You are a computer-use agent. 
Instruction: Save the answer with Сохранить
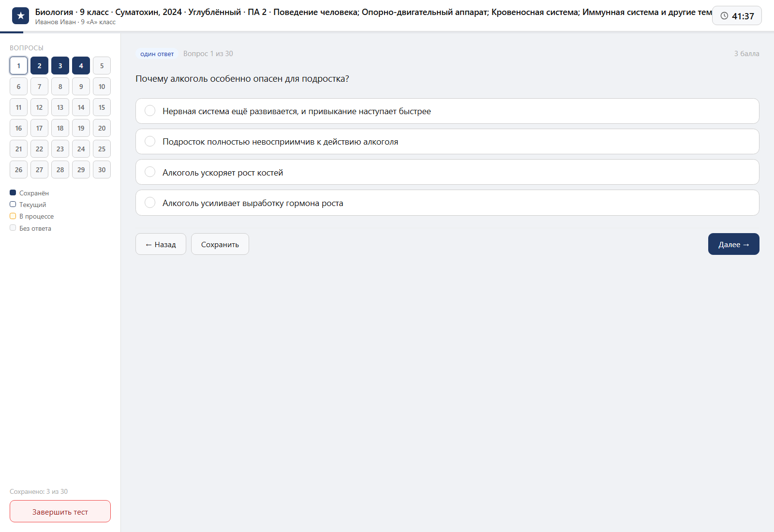pos(220,244)
